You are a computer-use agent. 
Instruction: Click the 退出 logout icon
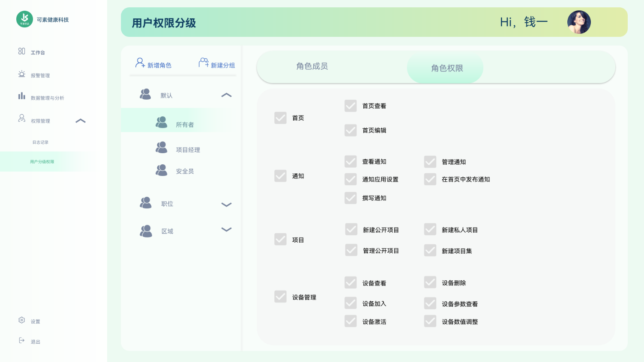[x=21, y=341]
